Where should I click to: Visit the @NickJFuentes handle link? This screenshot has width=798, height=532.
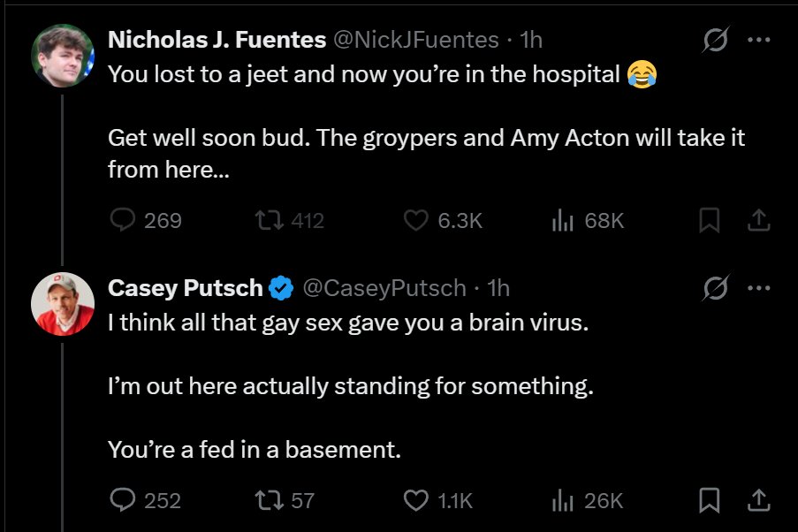pos(416,40)
